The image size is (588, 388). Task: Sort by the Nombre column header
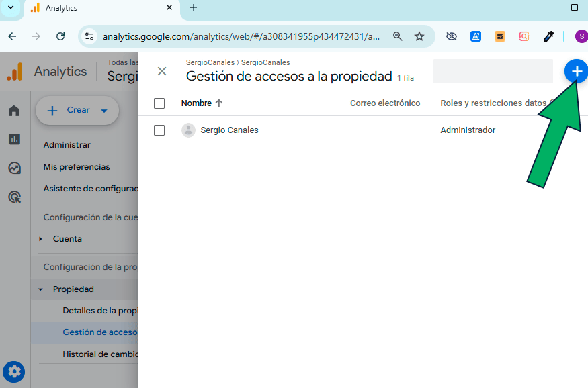tap(196, 103)
